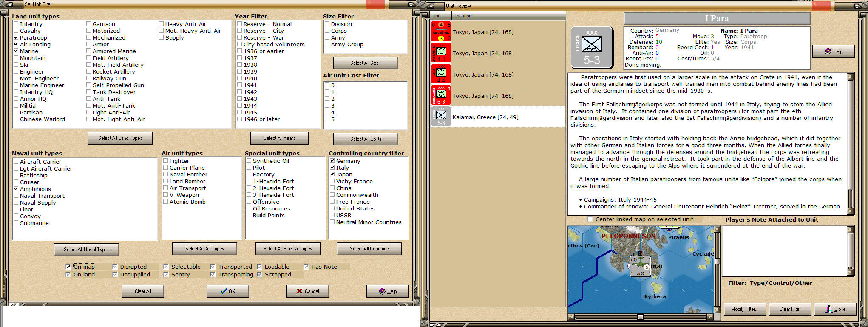
Task: Click Select All Air Types button
Action: (204, 249)
